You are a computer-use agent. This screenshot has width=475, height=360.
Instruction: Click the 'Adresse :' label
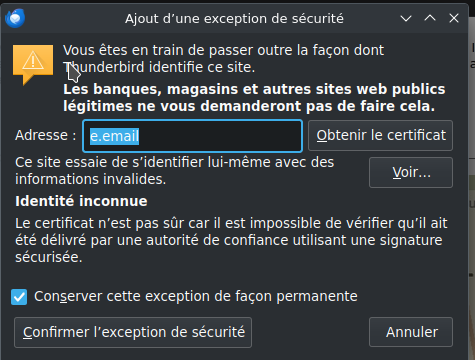click(x=46, y=135)
